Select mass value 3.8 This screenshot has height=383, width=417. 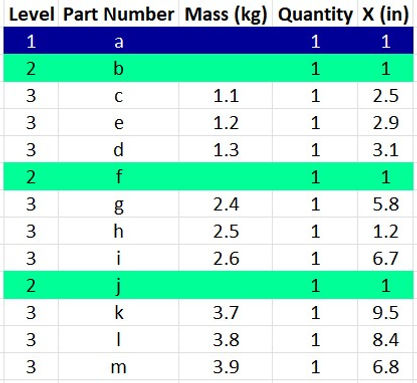[226, 339]
